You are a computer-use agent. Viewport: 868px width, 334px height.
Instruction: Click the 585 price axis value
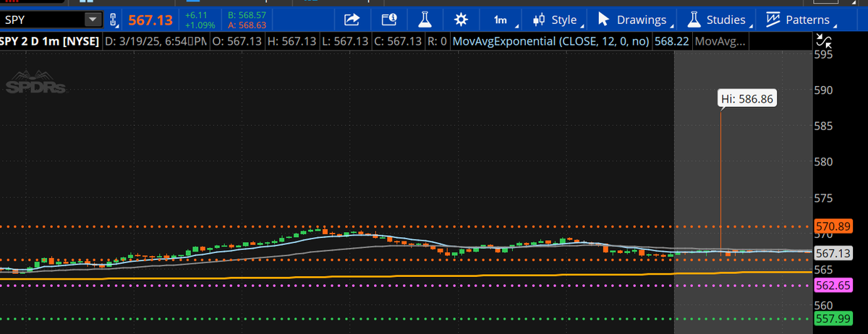(825, 127)
